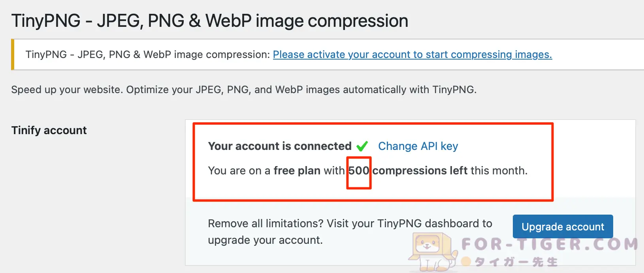The image size is (644, 273).
Task: Click the red box highlighting the 500 count
Action: pos(359,173)
